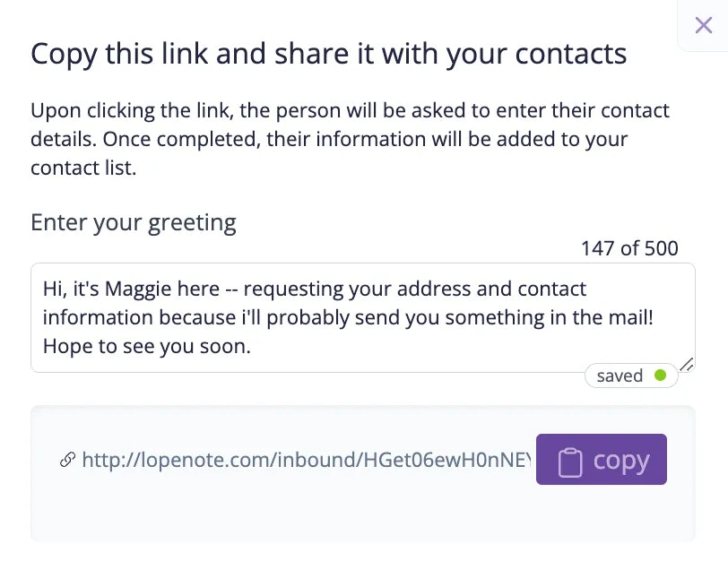Select the lopenote.com inbound link text

tap(307, 460)
